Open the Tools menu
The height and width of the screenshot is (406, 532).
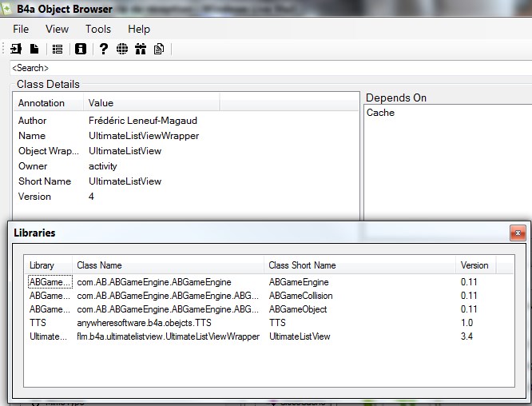pos(98,30)
